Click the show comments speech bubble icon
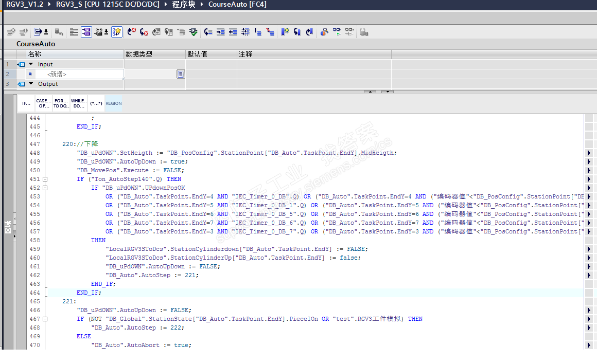 click(98, 32)
